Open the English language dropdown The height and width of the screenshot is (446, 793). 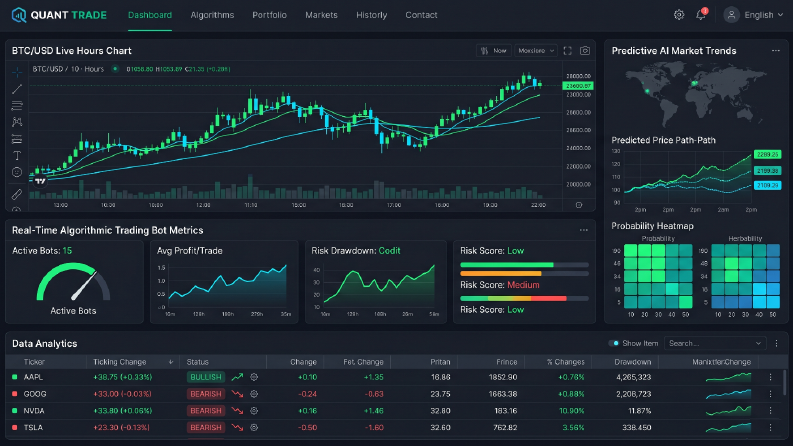coord(763,15)
